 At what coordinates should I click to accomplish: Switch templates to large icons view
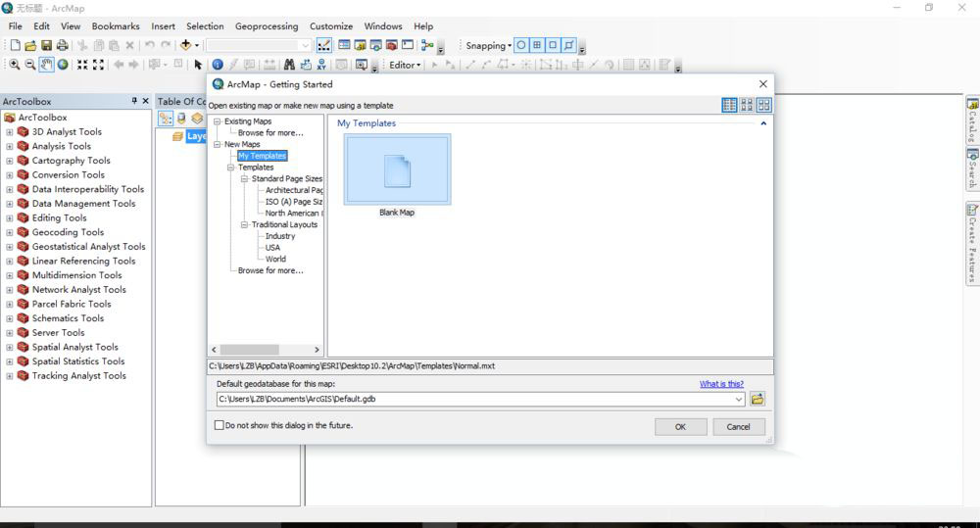click(763, 105)
